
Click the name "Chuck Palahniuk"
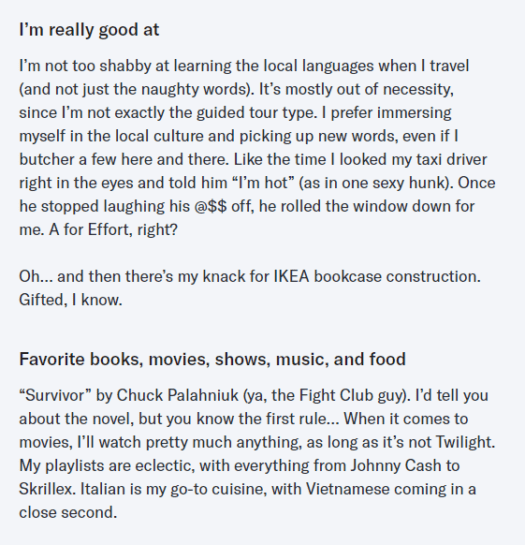point(178,395)
